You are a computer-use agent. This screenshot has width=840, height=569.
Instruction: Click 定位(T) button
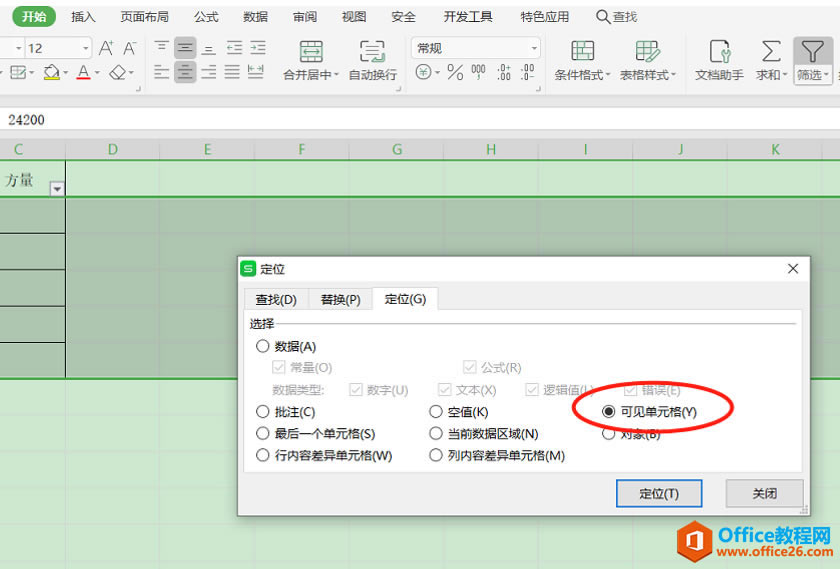(659, 493)
